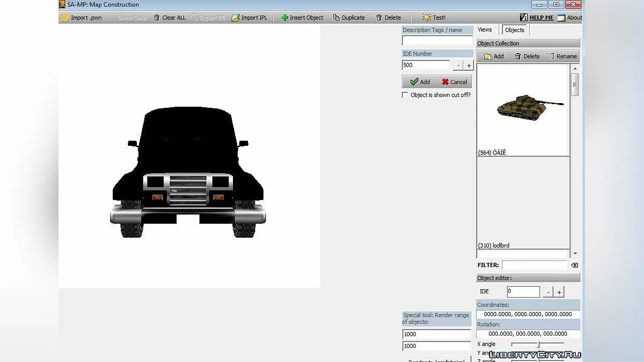Increase the IDE Number with plus button
The image size is (644, 362).
tap(469, 65)
